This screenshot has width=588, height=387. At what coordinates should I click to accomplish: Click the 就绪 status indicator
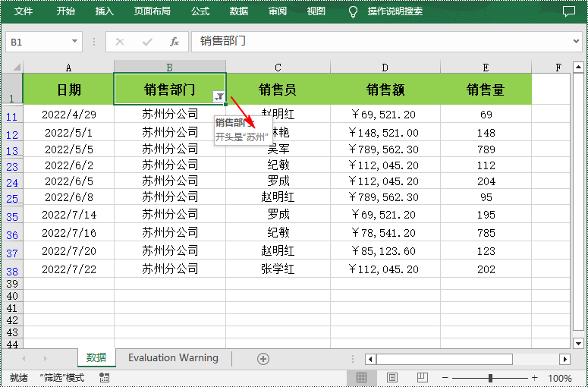(18, 378)
